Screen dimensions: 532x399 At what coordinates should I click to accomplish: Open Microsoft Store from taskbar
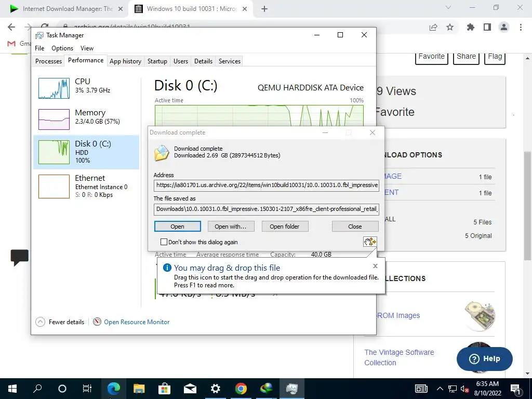point(165,389)
